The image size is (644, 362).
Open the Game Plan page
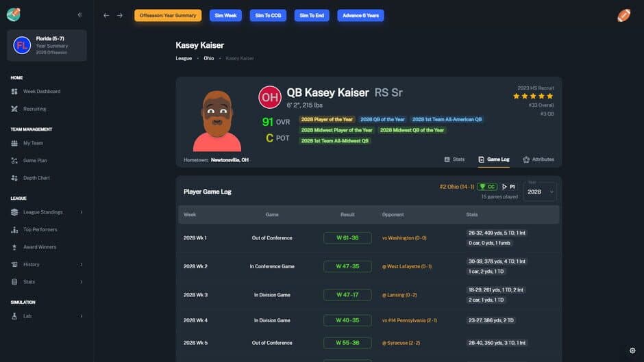[35, 161]
